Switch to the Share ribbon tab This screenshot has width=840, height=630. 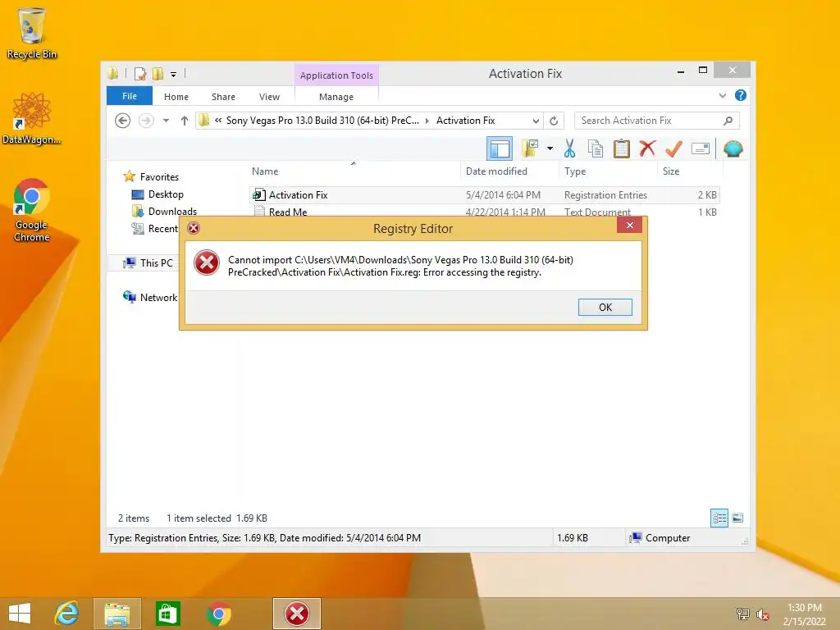pyautogui.click(x=223, y=97)
